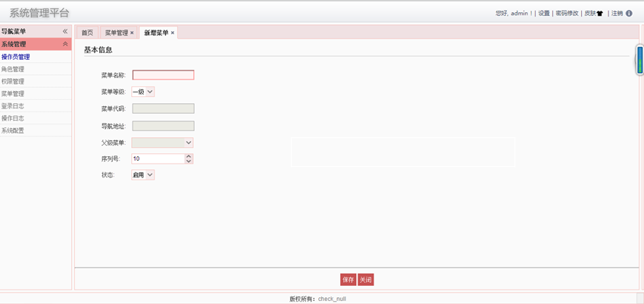Open the 设置 link in header
This screenshot has width=644, height=304.
point(544,14)
